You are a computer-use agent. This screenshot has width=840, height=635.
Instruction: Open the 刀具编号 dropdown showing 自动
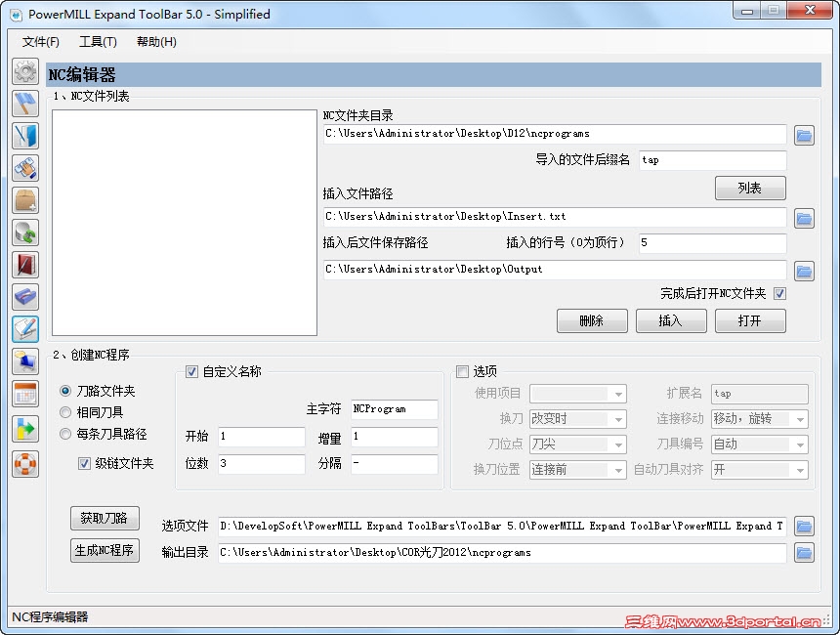pos(759,444)
